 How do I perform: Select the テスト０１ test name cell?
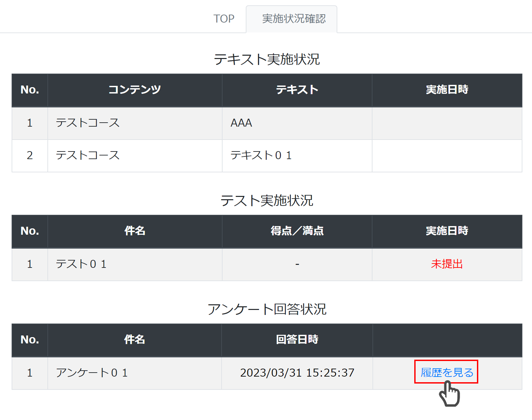pos(81,264)
